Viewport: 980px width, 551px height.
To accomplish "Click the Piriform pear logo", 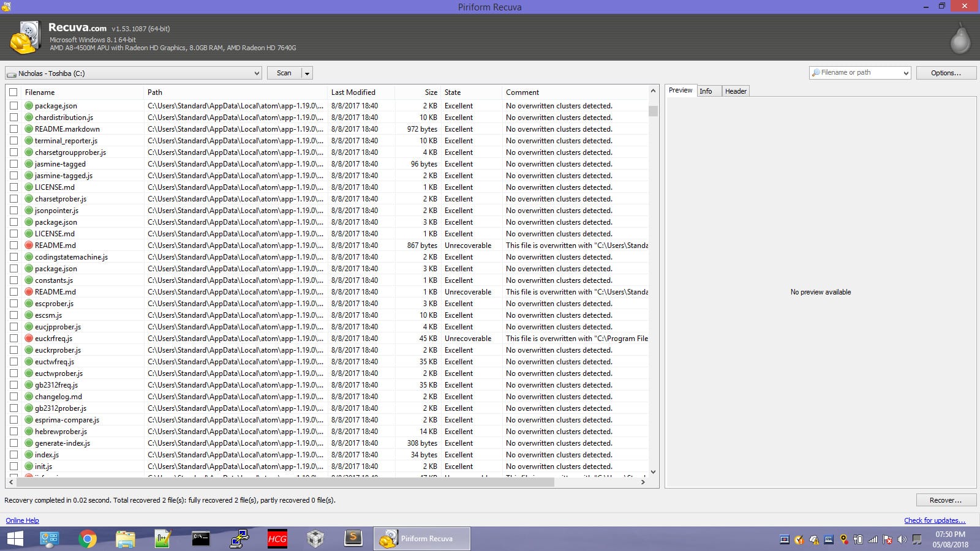I will coord(960,39).
